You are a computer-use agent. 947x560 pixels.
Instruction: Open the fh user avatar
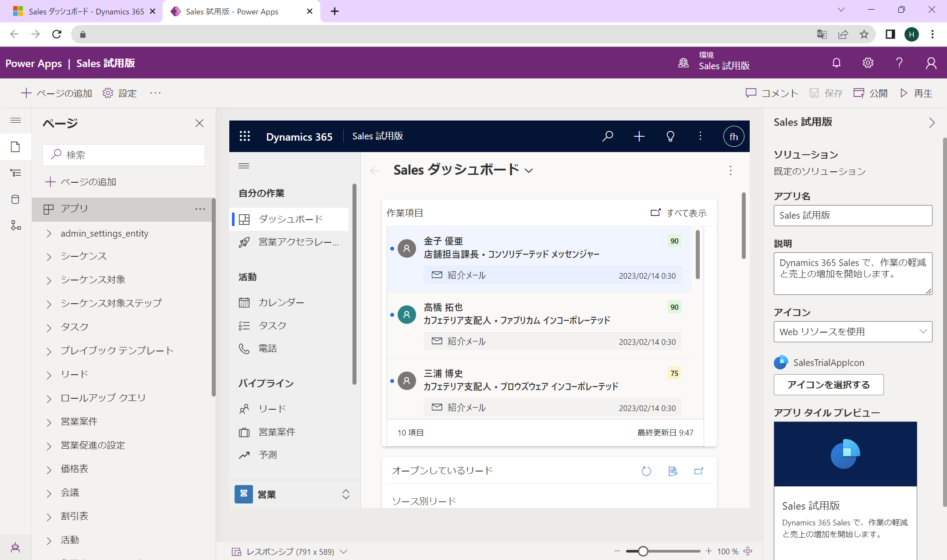click(x=733, y=137)
